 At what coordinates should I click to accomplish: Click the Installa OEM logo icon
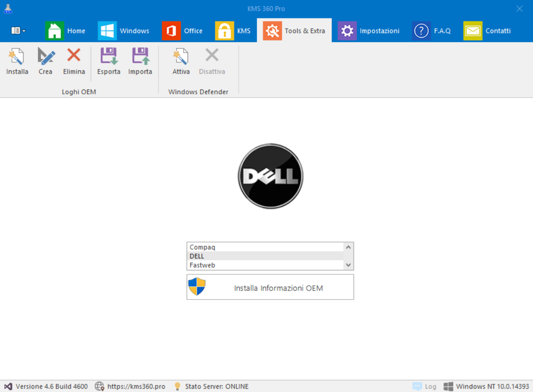click(x=16, y=56)
